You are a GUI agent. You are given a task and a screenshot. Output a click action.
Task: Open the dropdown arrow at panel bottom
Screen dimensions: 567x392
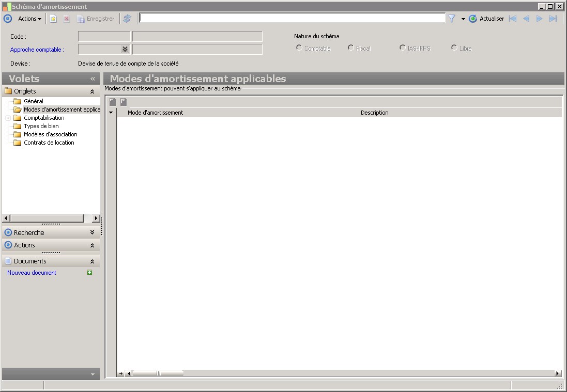[x=93, y=374]
